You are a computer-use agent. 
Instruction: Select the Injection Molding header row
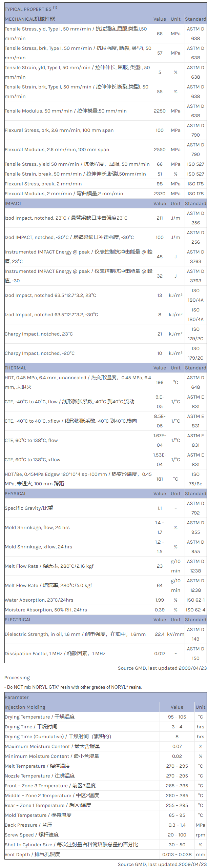(25, 707)
